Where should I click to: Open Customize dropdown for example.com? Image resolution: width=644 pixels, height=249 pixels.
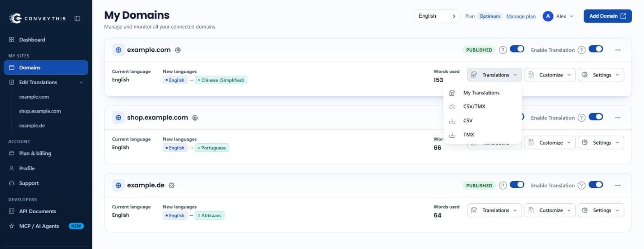pyautogui.click(x=550, y=75)
